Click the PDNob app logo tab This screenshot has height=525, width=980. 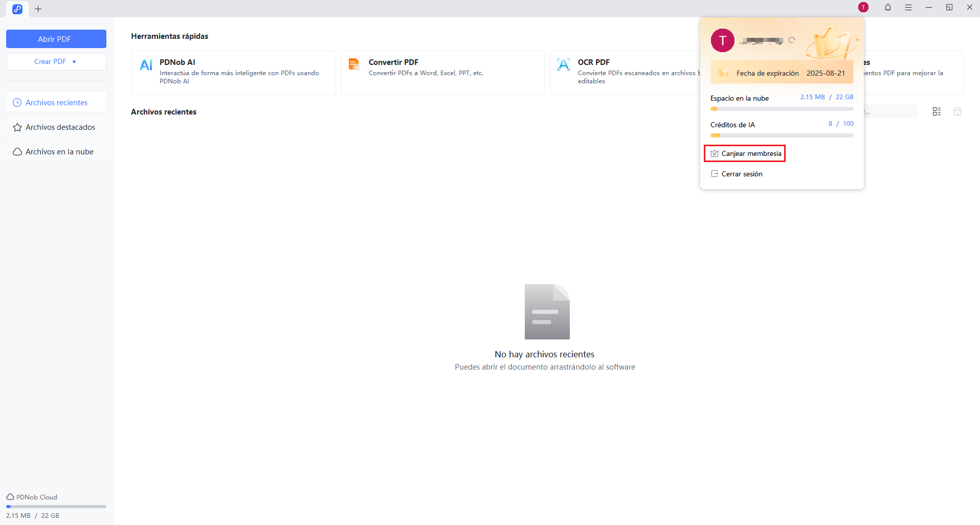17,9
